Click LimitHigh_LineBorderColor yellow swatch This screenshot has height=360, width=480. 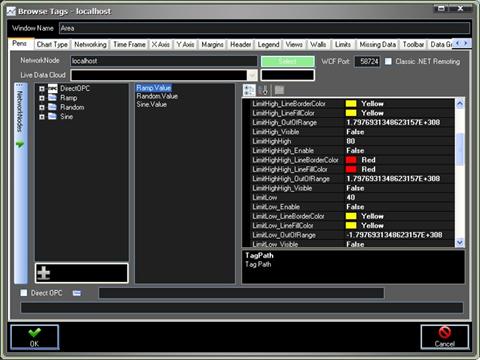pyautogui.click(x=351, y=104)
